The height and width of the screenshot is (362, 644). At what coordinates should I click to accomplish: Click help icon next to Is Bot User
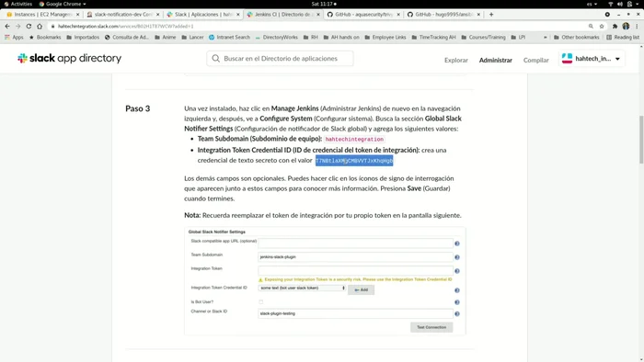(456, 302)
